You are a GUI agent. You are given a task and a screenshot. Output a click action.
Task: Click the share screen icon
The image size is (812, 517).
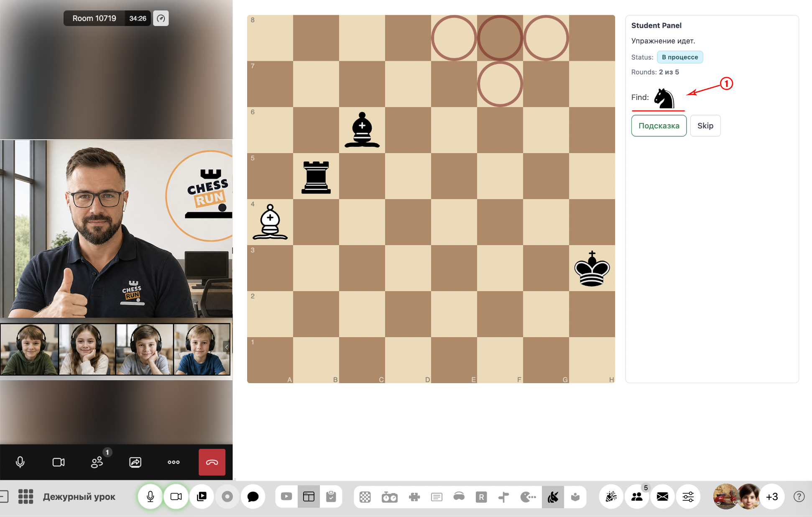pos(135,462)
